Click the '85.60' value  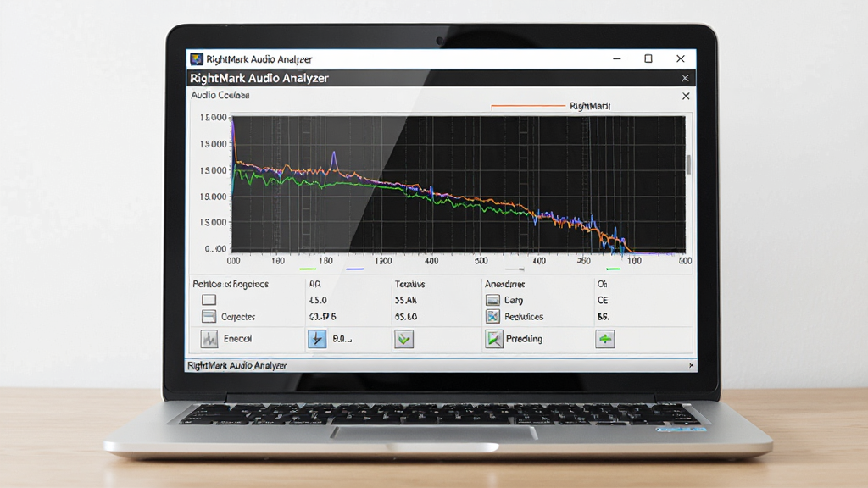click(x=406, y=317)
